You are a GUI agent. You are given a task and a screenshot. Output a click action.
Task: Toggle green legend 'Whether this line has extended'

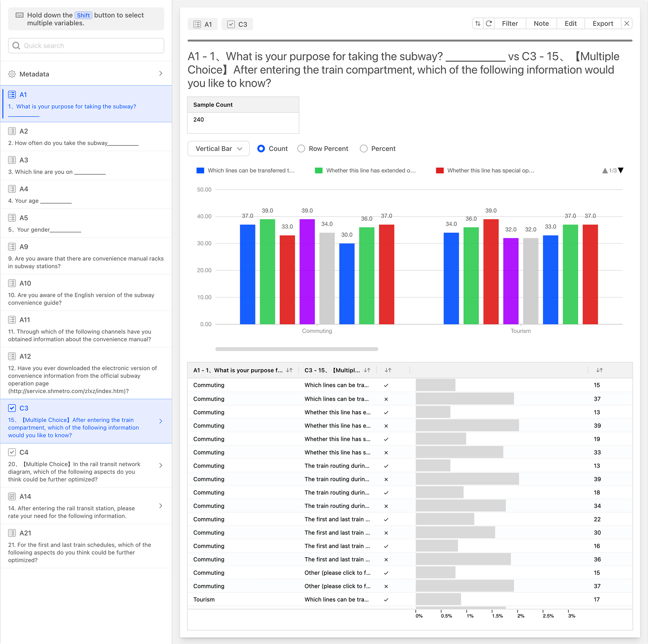(366, 171)
